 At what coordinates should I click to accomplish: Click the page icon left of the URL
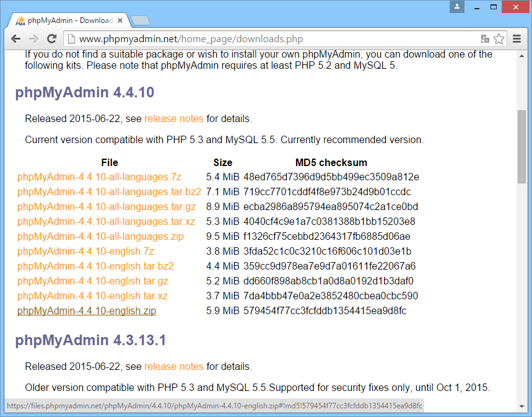71,39
